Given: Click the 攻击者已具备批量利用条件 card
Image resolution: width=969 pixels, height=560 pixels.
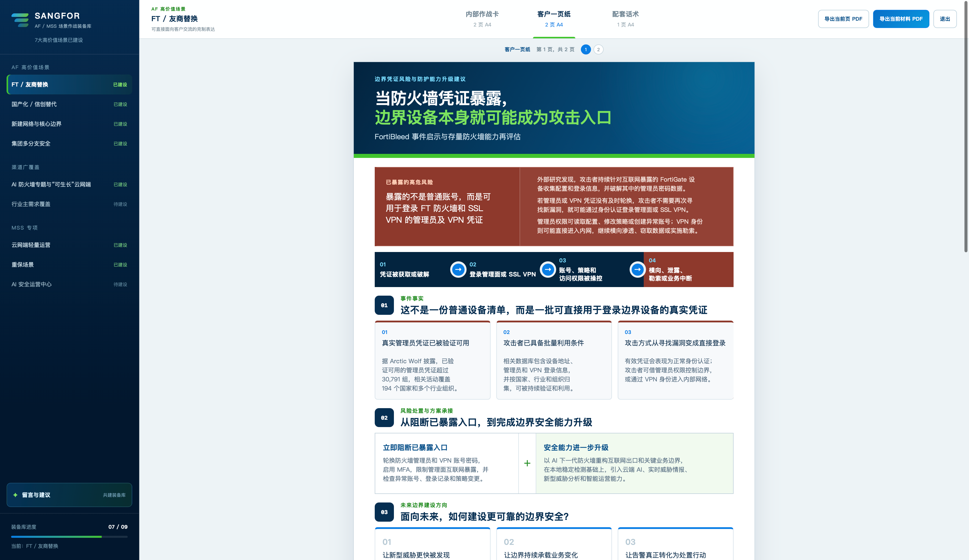Looking at the screenshot, I should click(x=554, y=360).
